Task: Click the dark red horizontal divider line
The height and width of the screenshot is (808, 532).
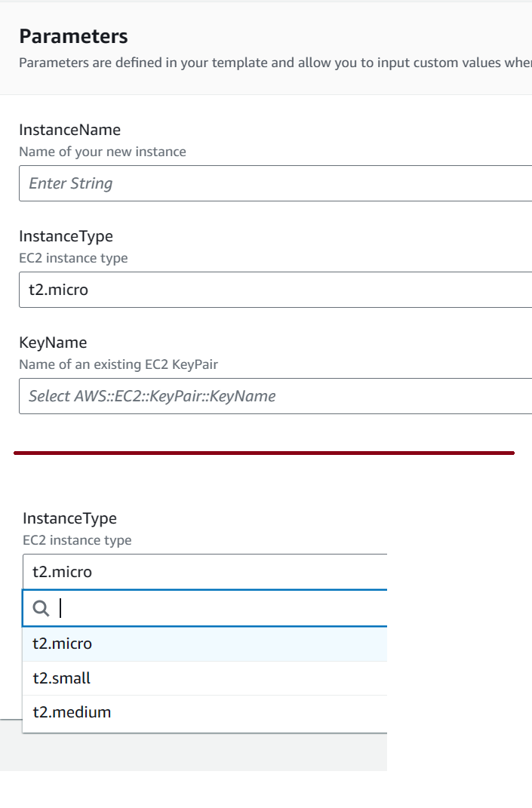Action: tap(264, 453)
